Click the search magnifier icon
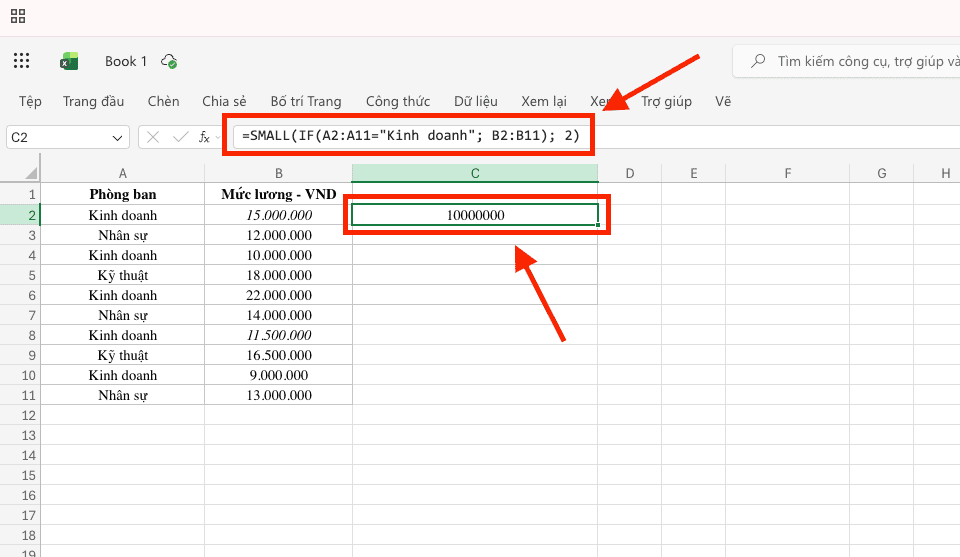Image resolution: width=960 pixels, height=557 pixels. click(759, 61)
